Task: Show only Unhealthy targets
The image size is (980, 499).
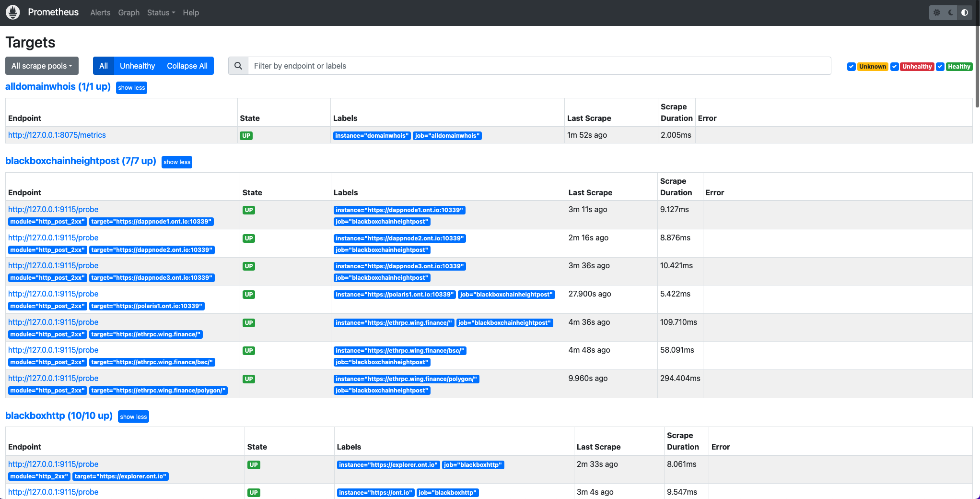Action: pyautogui.click(x=137, y=66)
